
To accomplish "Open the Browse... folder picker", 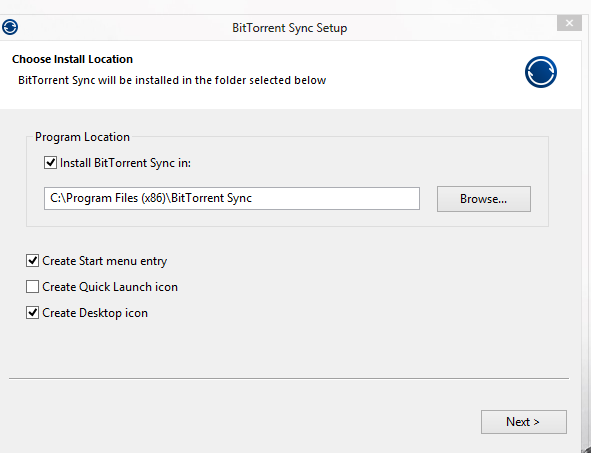I will [x=484, y=199].
